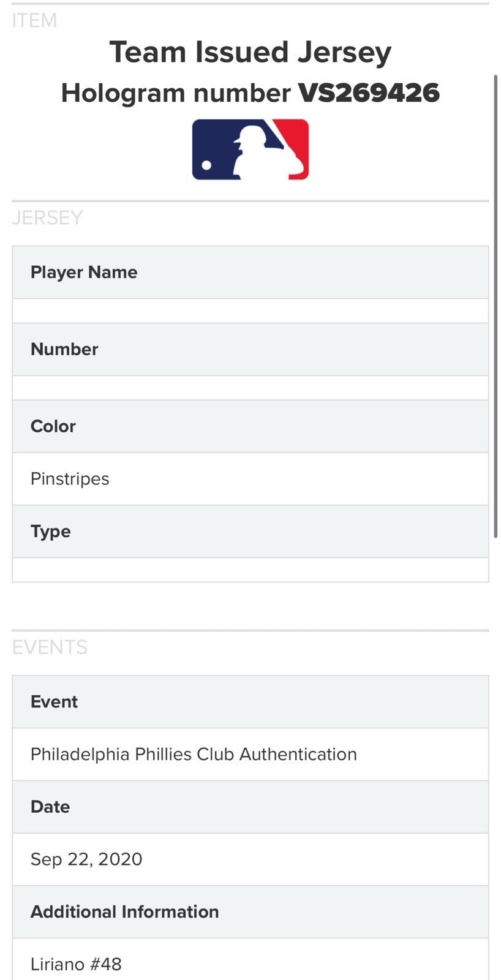Click the vertical scrollbar on right edge
Screen dimensions: 501x980
495,306
